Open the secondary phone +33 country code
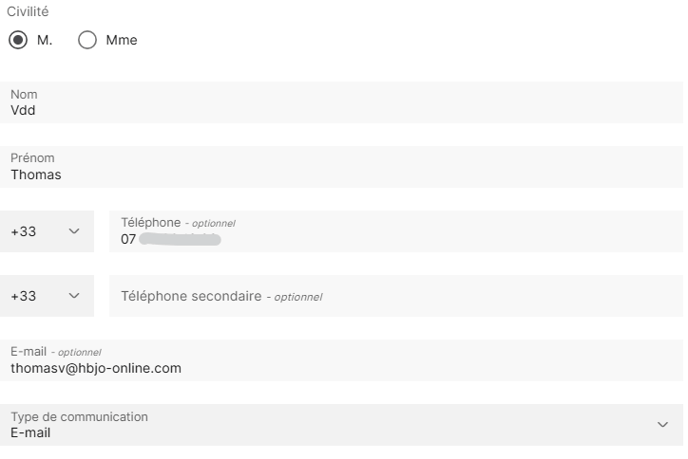This screenshot has width=688, height=459. (x=47, y=296)
